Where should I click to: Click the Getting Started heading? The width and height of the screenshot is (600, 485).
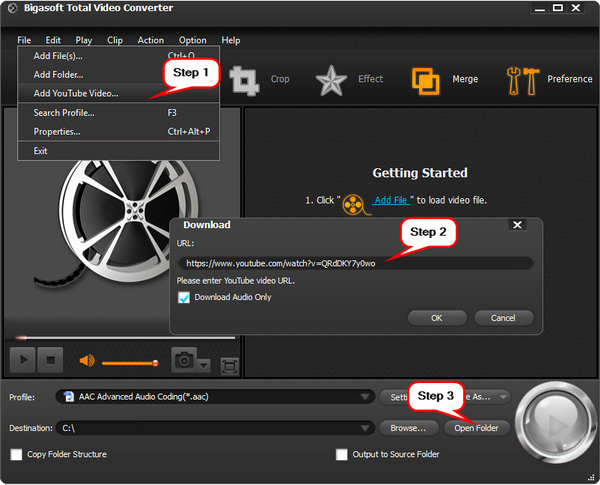420,173
